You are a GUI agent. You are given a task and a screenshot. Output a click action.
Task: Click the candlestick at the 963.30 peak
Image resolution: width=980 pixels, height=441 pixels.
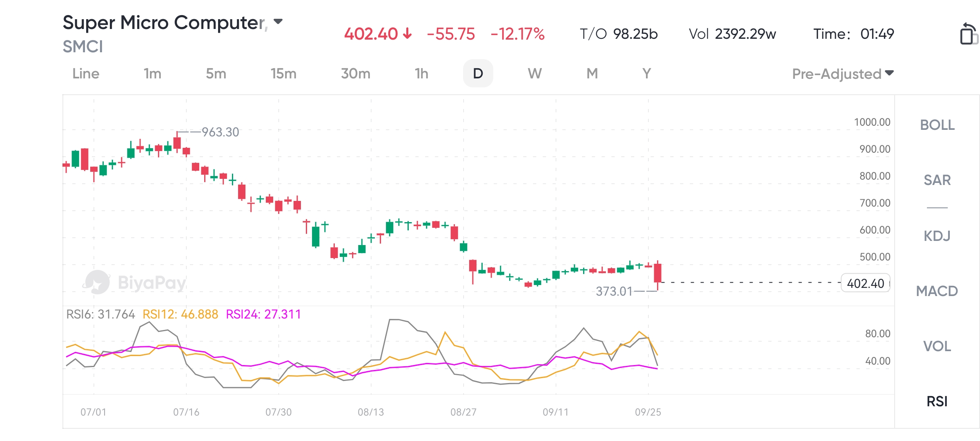[177, 143]
